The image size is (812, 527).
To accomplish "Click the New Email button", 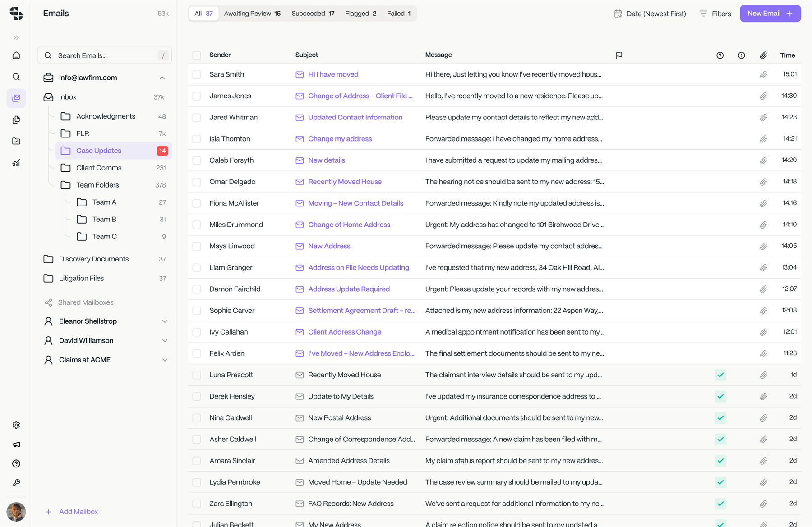I will click(x=770, y=14).
